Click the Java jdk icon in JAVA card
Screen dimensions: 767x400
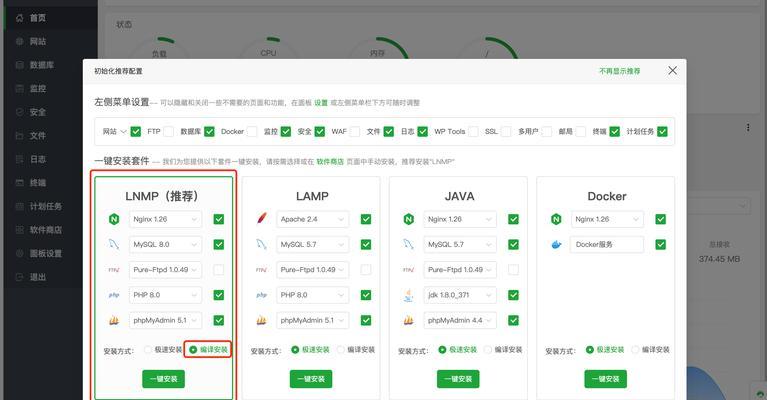pyautogui.click(x=408, y=295)
